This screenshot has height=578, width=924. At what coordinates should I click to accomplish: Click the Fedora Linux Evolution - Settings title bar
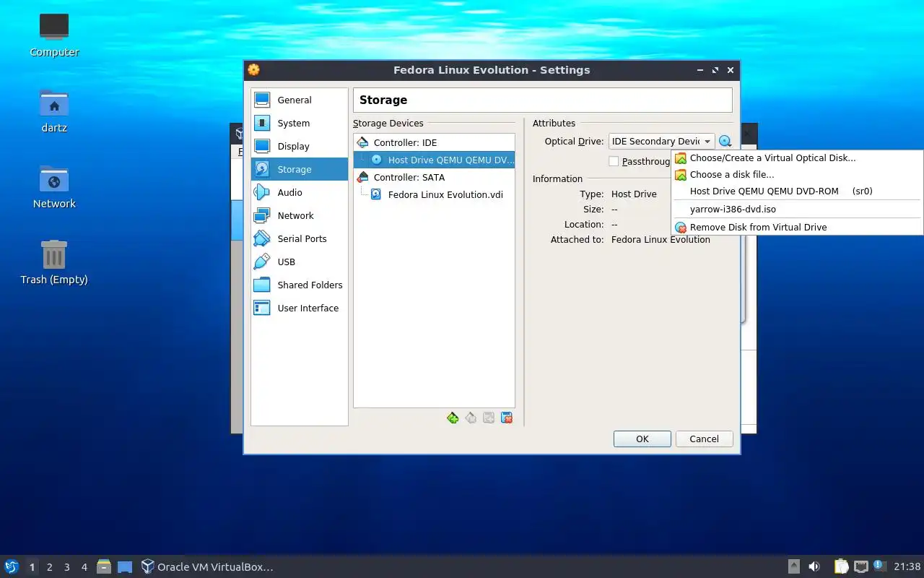pos(492,70)
